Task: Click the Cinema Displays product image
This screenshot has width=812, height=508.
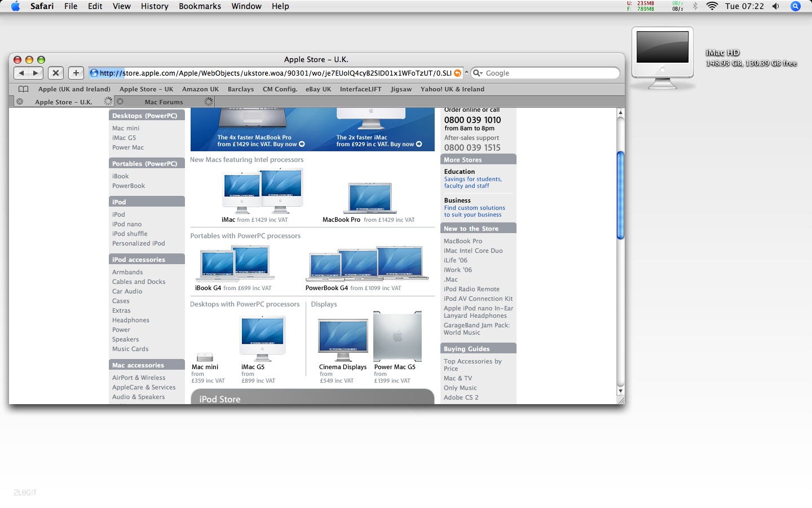Action: (343, 340)
